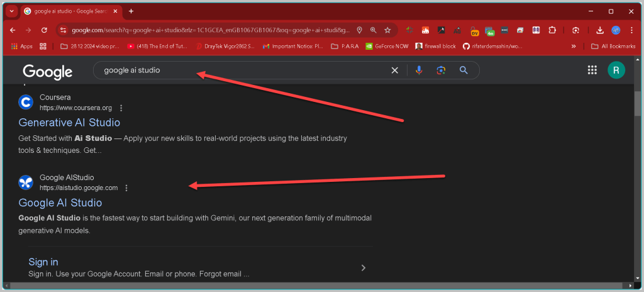The height and width of the screenshot is (292, 644).
Task: Expand hidden bookmarks with double chevron
Action: coord(574,46)
